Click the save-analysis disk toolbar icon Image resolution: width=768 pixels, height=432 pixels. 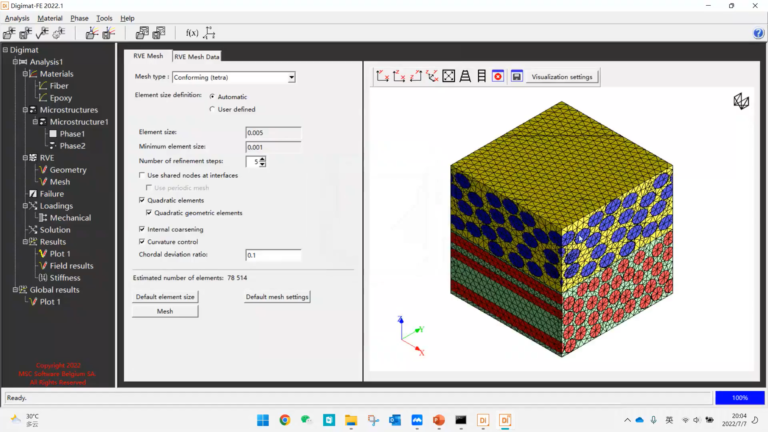25,33
